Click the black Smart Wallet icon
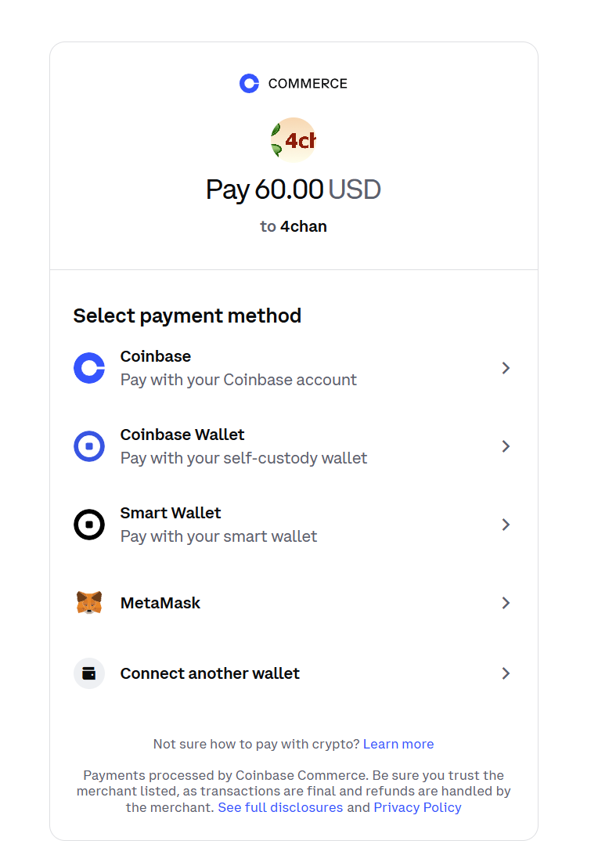The width and height of the screenshot is (616, 855). (x=89, y=525)
